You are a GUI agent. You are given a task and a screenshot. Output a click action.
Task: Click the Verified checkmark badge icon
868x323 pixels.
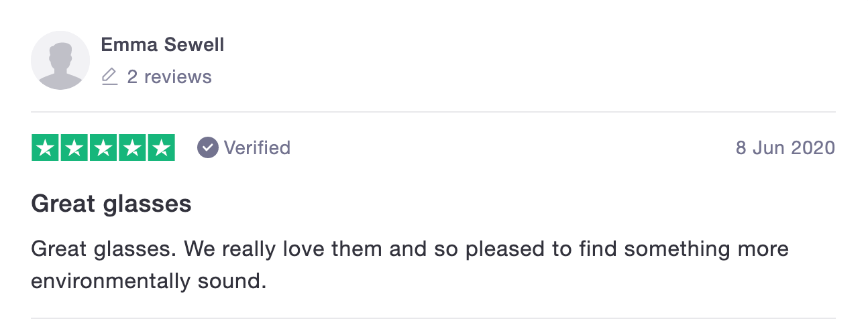point(208,147)
